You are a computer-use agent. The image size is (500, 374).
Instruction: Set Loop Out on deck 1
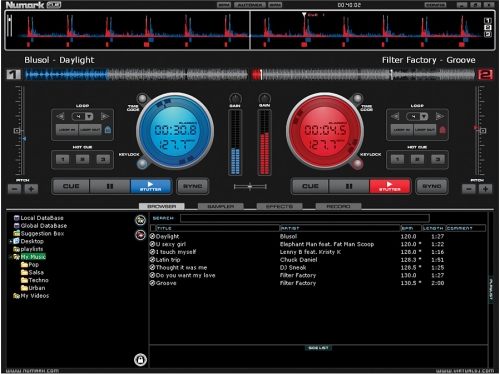coord(90,130)
